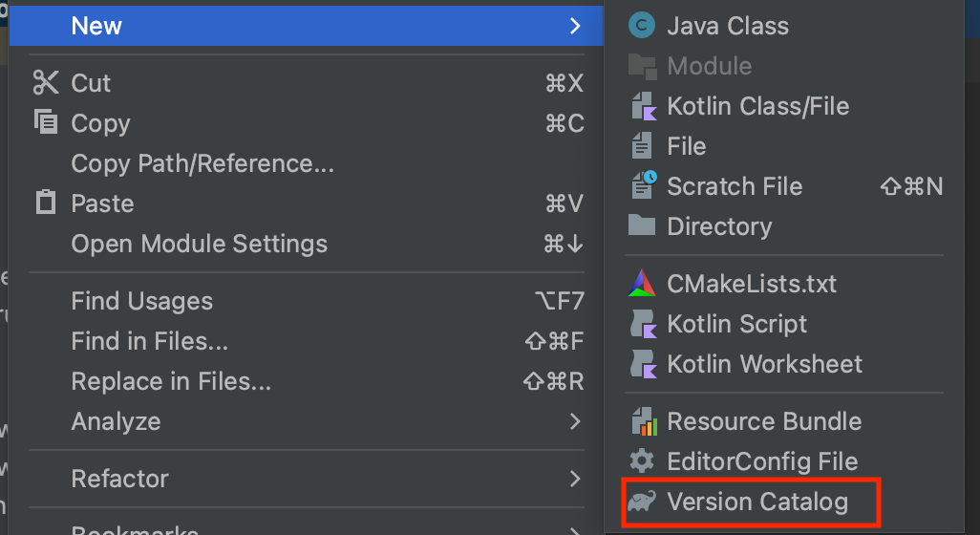The width and height of the screenshot is (980, 535).
Task: Choose Copy Path/Reference from context menu
Action: tap(202, 163)
